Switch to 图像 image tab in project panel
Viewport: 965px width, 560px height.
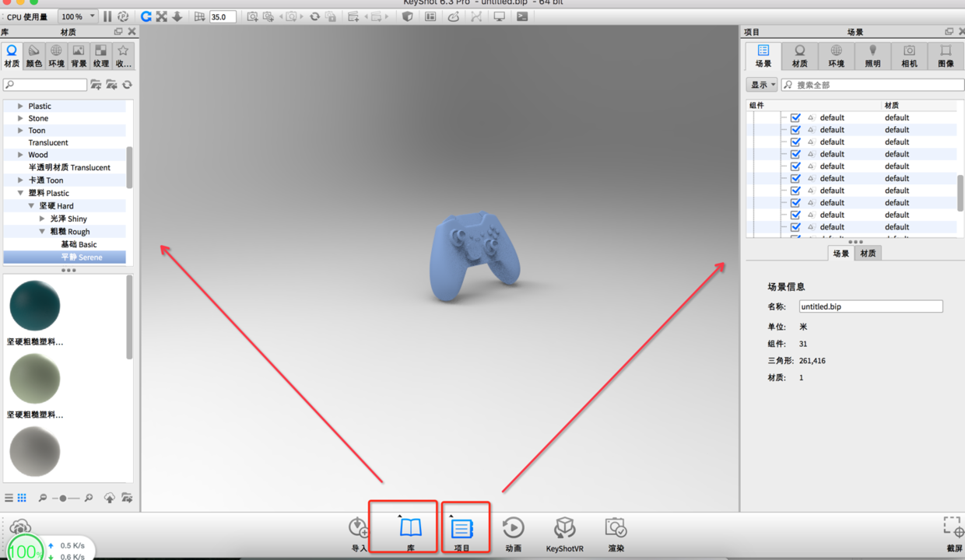click(x=946, y=57)
